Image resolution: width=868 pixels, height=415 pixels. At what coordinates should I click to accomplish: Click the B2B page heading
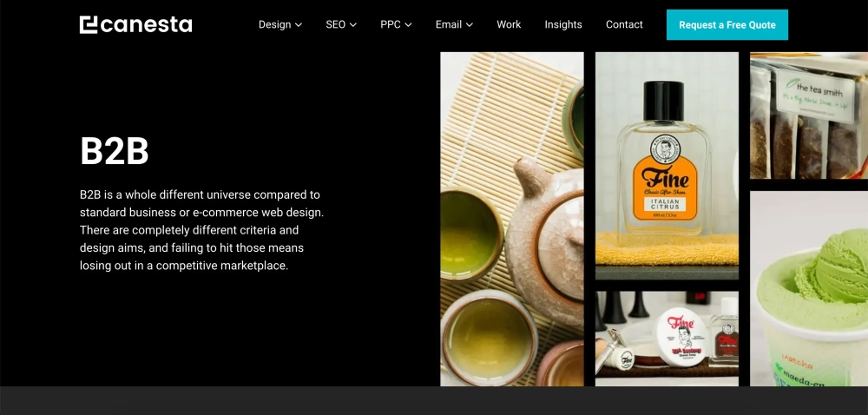click(115, 151)
